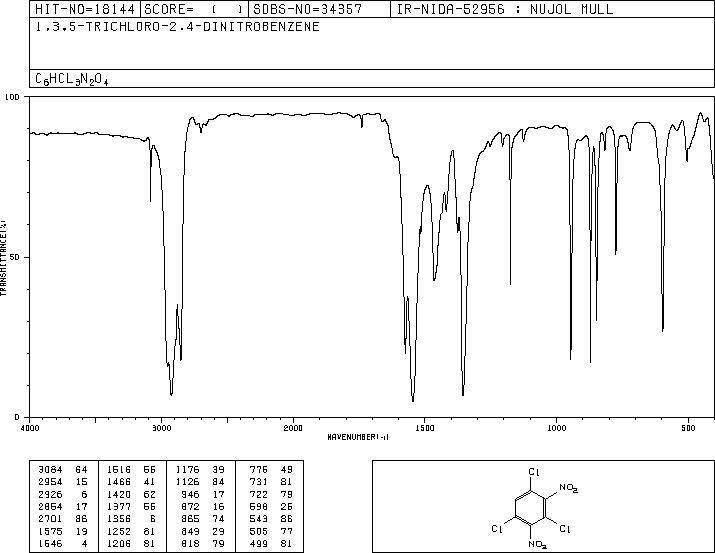Screen dimensions: 715x553
Task: Click transmittance 19 beside peak 1575
Action: (x=81, y=531)
